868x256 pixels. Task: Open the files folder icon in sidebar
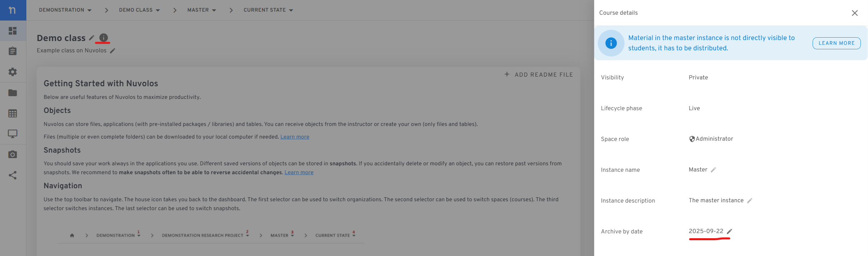(13, 93)
